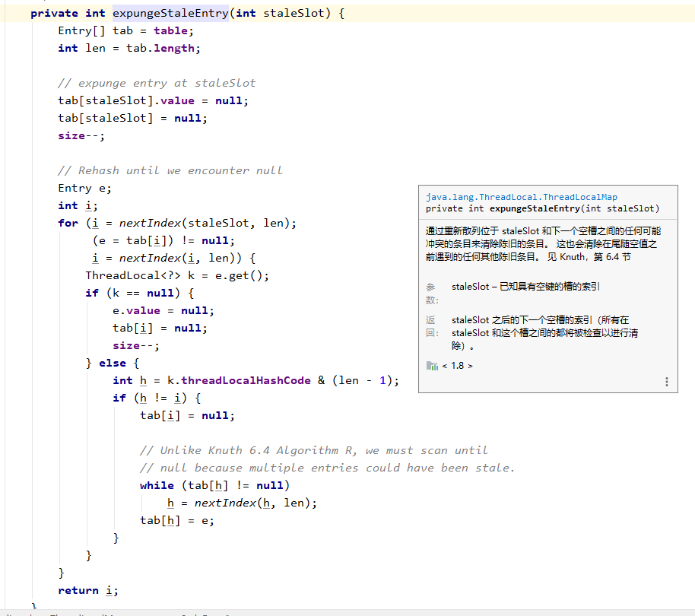
Task: Click the 'table' field reference
Action: tap(170, 30)
